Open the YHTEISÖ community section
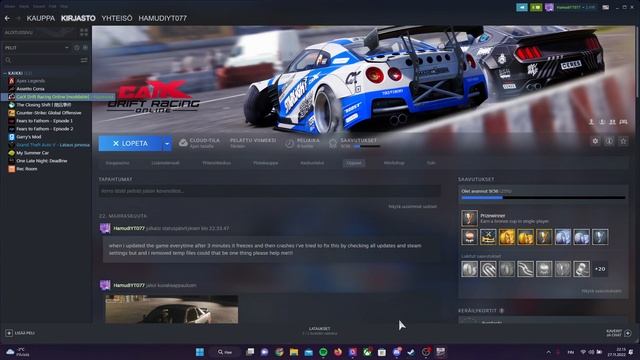The height and width of the screenshot is (360, 640). 117,18
